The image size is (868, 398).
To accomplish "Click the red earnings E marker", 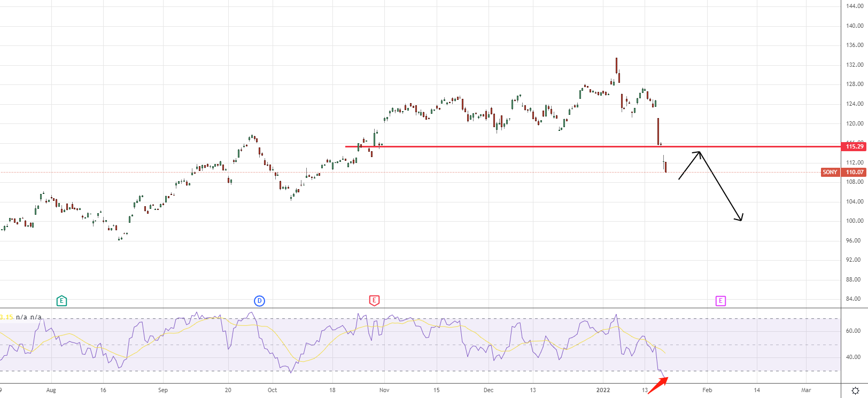I will (x=374, y=301).
